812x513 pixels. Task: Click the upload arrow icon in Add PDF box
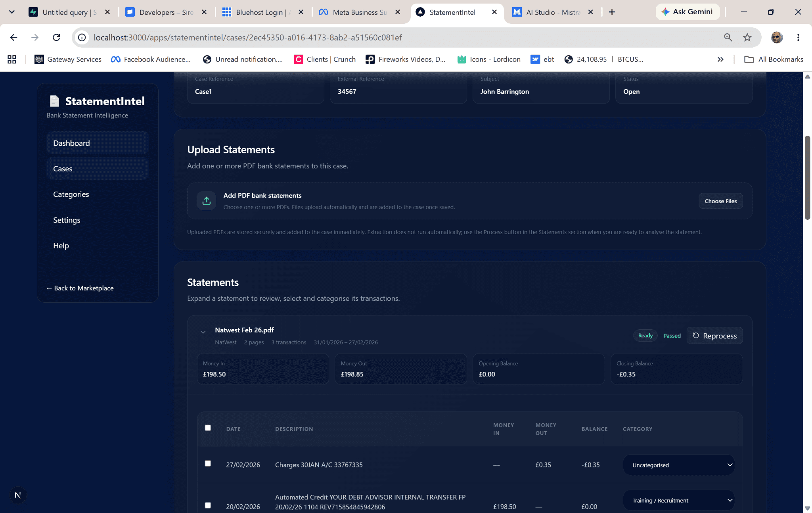pyautogui.click(x=207, y=201)
